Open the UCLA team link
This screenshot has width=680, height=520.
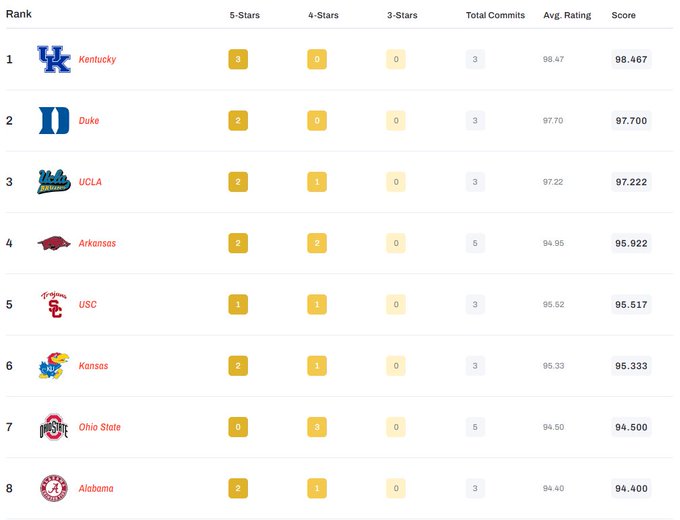click(90, 182)
